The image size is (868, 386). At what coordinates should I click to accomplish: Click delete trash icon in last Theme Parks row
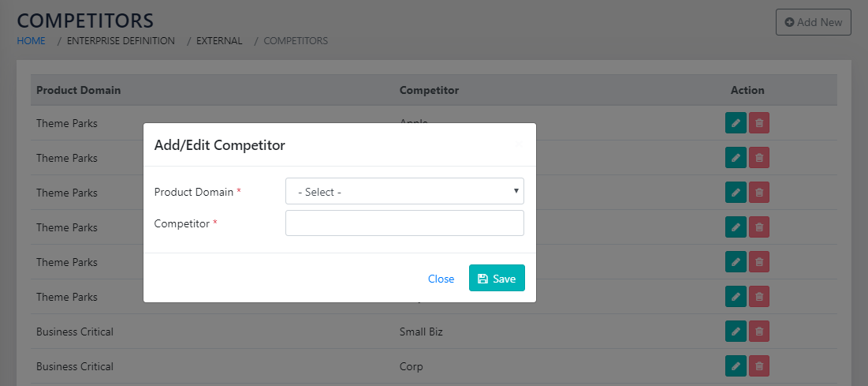759,297
